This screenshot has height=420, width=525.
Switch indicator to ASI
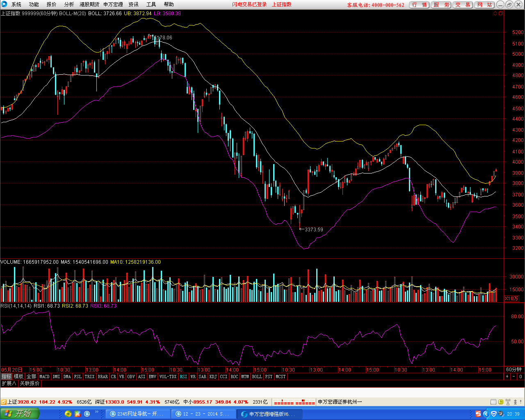coord(142,377)
